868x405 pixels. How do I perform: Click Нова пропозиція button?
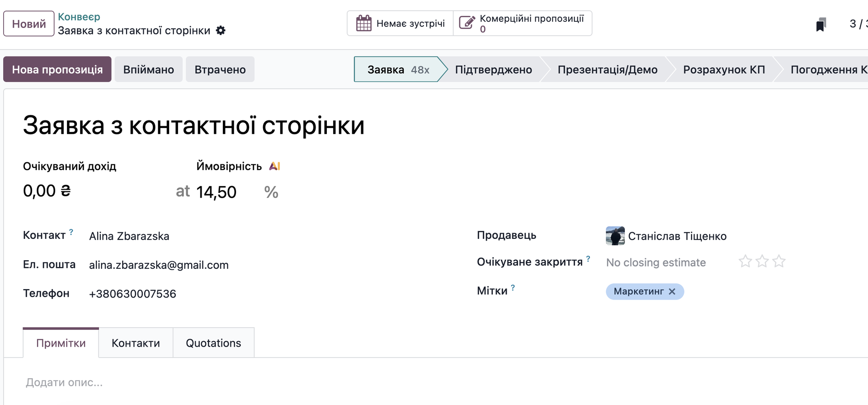(x=57, y=69)
